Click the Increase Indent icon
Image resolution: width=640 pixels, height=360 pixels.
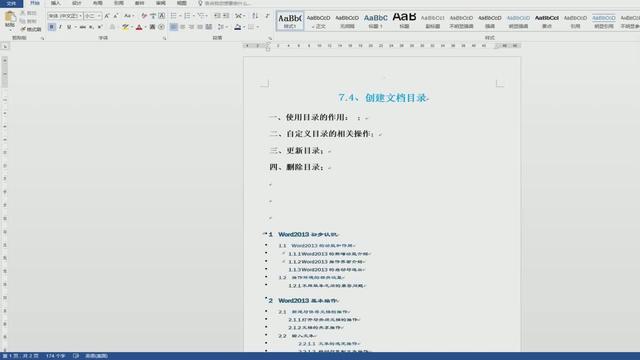(x=226, y=16)
